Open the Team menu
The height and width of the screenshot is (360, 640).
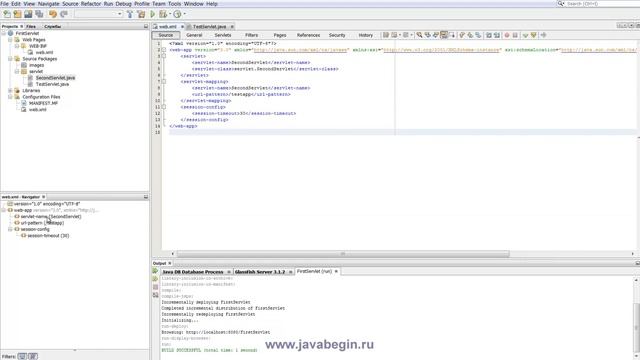click(159, 4)
